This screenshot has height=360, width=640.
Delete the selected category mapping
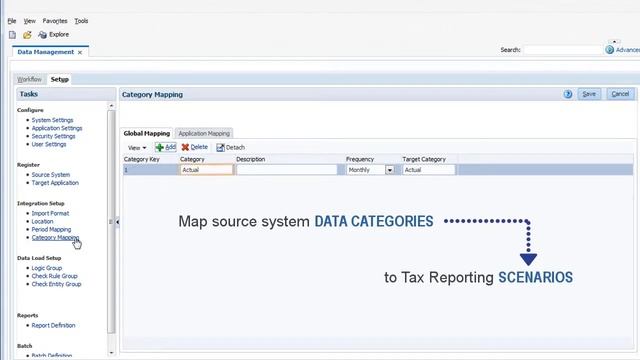tap(195, 147)
